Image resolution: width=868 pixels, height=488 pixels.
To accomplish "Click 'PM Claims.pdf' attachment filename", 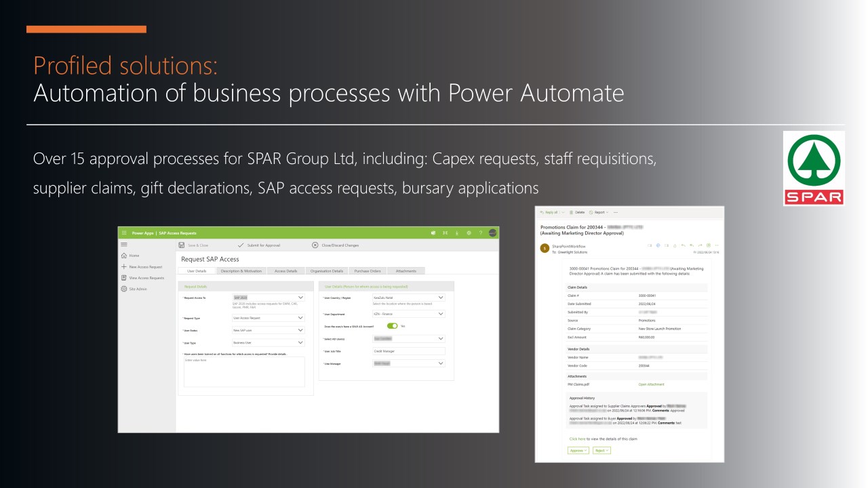I will 578,384.
